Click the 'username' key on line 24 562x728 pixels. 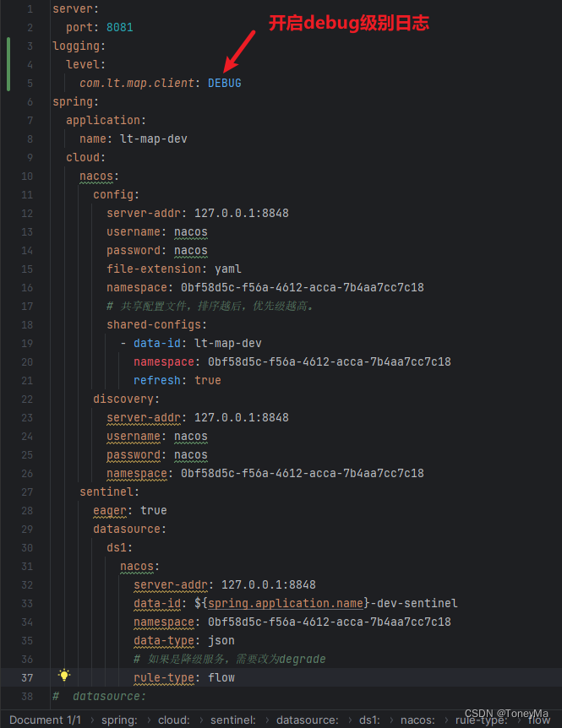[x=134, y=436]
